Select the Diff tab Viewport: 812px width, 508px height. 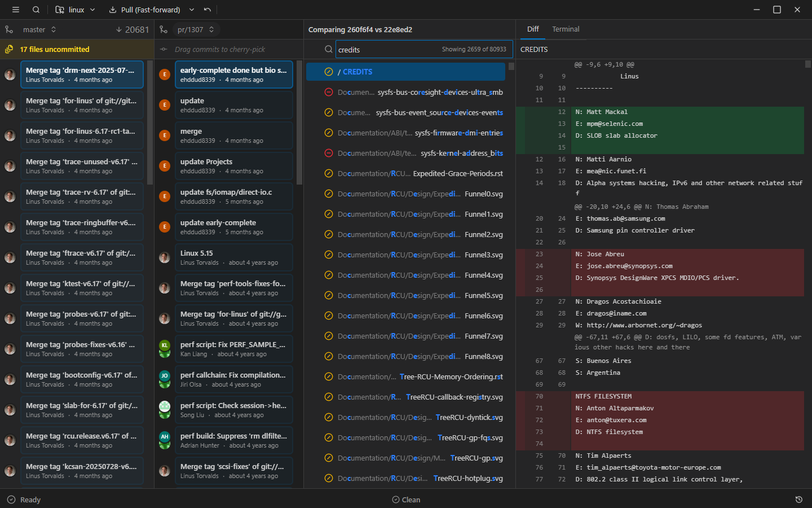click(x=532, y=29)
